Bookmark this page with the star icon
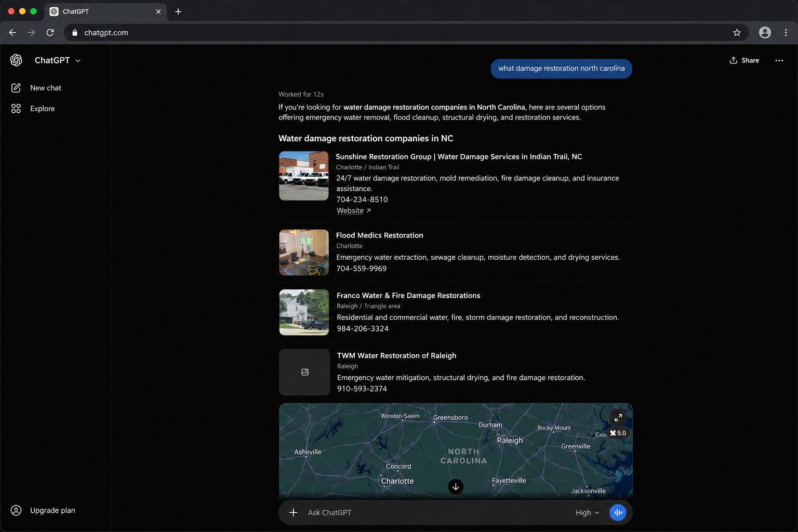 tap(737, 32)
